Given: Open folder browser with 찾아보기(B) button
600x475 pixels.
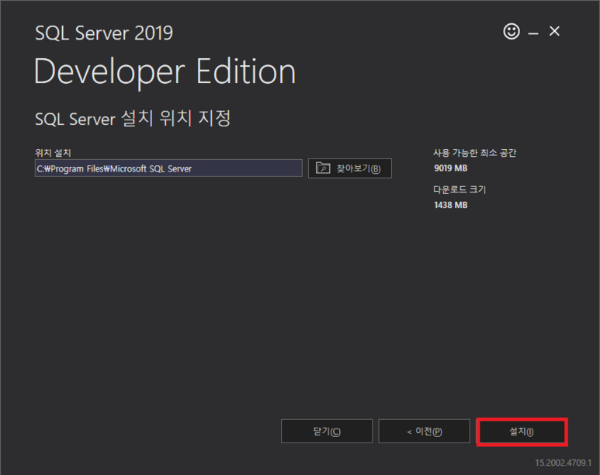Looking at the screenshot, I should click(350, 168).
